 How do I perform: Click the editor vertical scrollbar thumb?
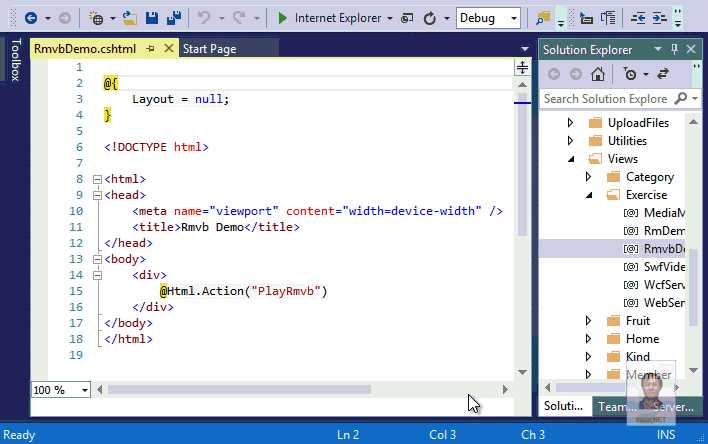pos(522,165)
